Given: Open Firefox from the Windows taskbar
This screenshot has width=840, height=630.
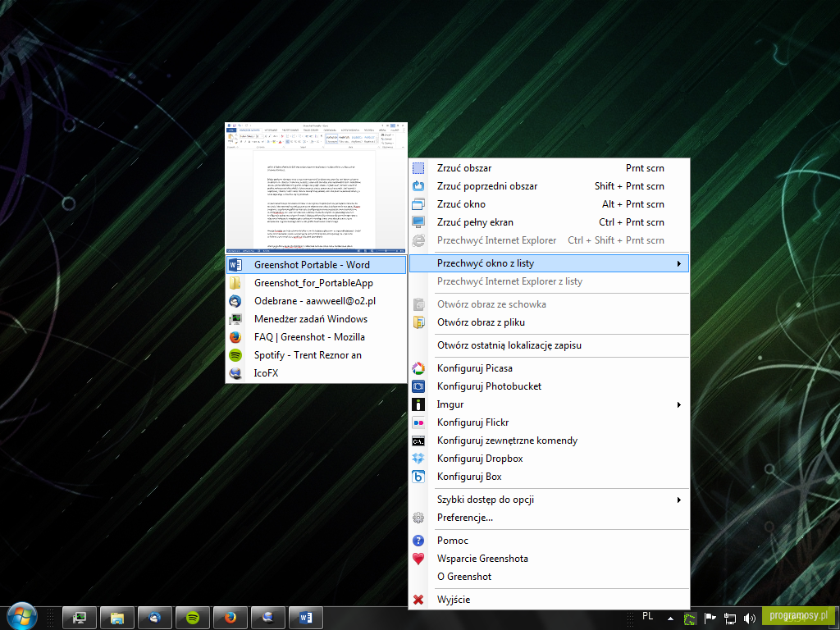Looking at the screenshot, I should pyautogui.click(x=231, y=618).
